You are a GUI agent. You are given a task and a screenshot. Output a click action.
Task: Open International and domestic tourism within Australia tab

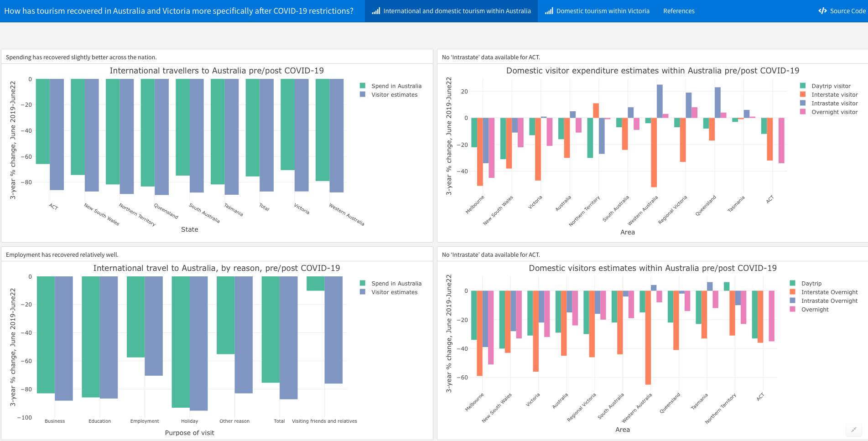(452, 11)
